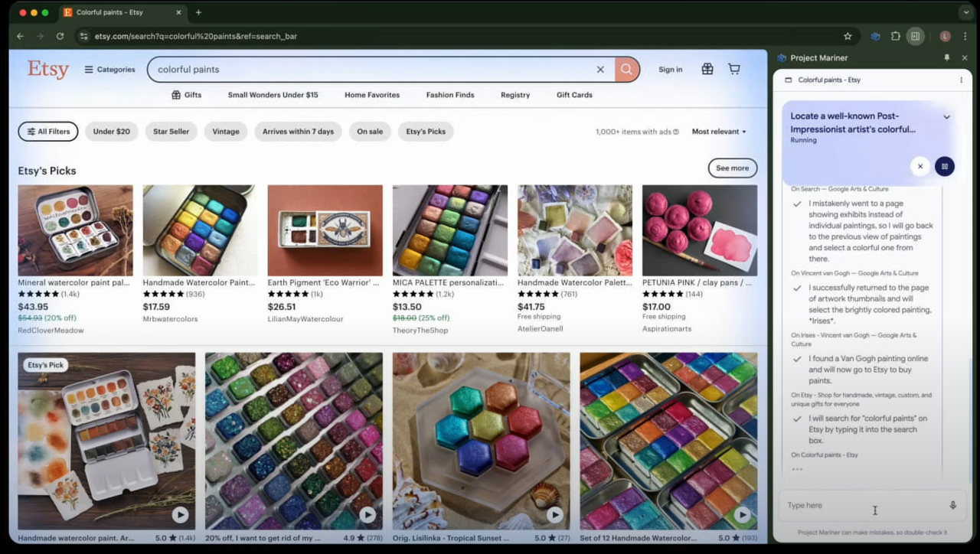Enable the "On sale" filter chip
Screen dimensions: 980x554
click(369, 132)
